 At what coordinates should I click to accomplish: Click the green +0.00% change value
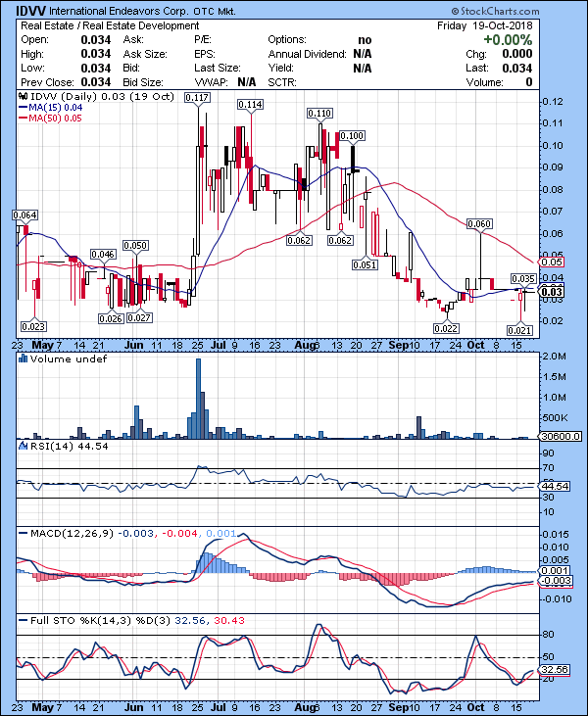508,40
